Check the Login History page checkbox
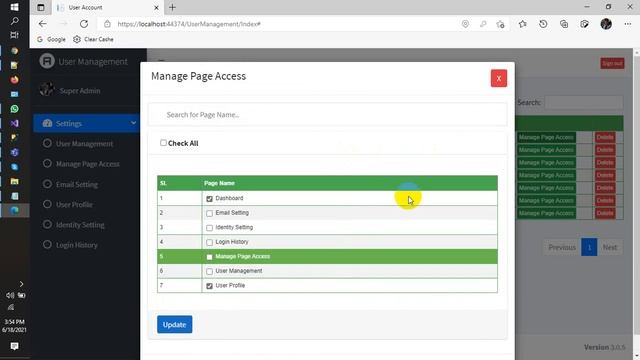 click(209, 242)
